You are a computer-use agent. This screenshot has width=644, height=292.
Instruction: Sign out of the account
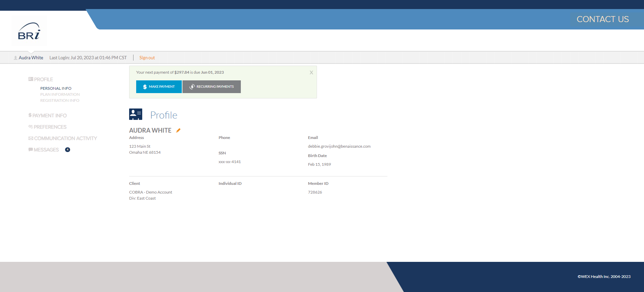pos(147,58)
